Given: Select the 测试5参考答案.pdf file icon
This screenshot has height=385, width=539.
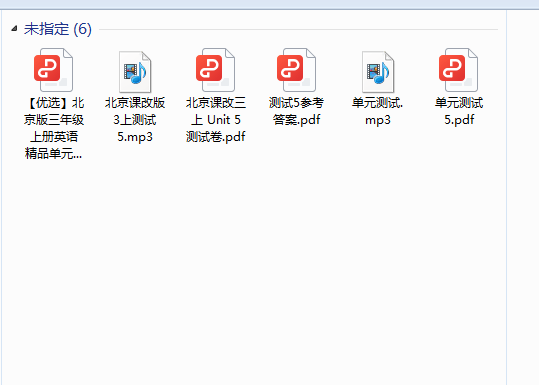Looking at the screenshot, I should click(296, 70).
